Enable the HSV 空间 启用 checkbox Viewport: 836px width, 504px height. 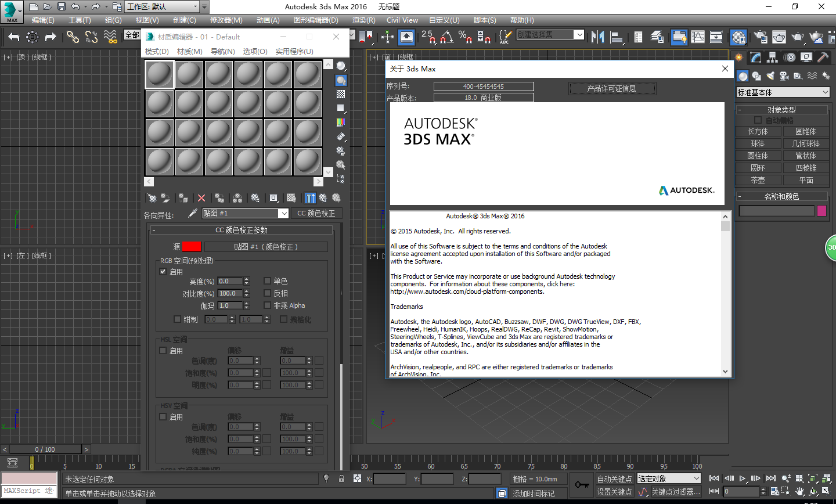pos(163,416)
